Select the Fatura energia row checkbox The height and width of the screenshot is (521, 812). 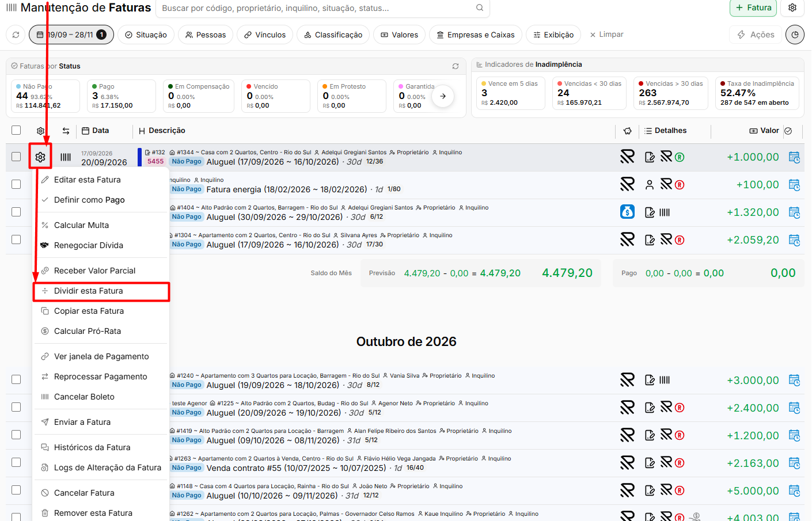point(16,184)
